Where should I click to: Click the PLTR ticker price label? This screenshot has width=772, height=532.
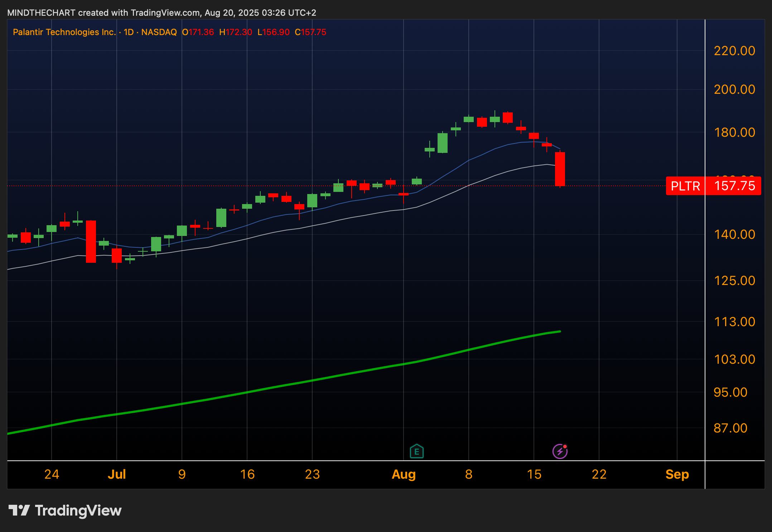685,186
